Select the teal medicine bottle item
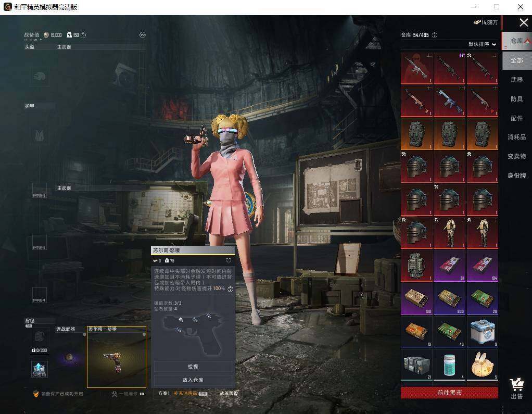Screen dimensions: 532x414 (x=449, y=365)
